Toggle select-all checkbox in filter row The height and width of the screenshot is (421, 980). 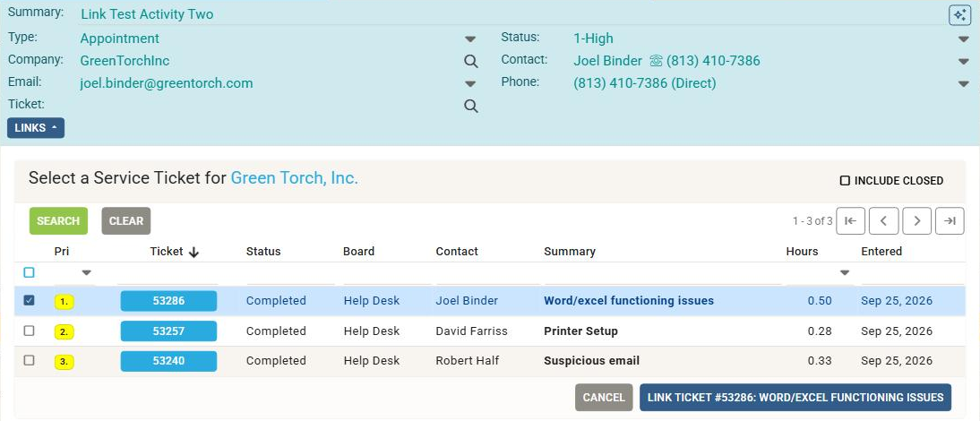point(29,272)
